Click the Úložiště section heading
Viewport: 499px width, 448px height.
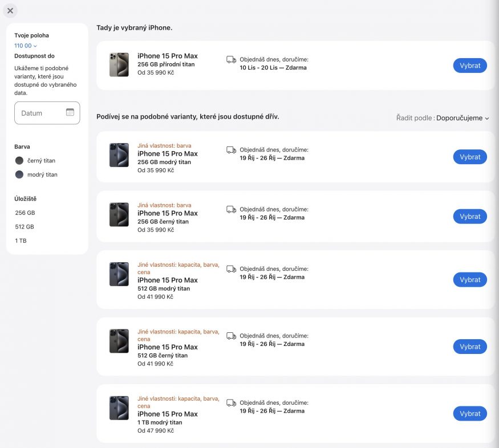coord(26,199)
